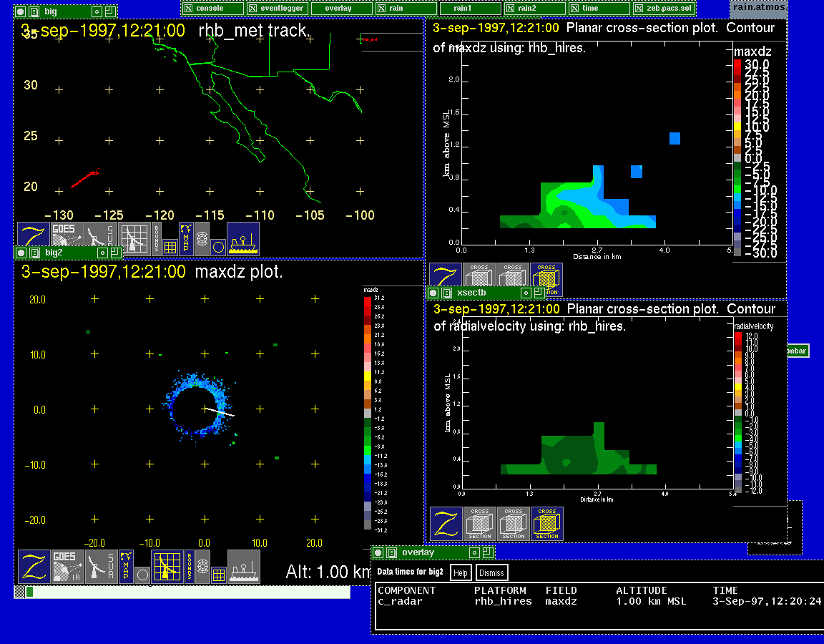Click the red 30.0 swatch on maxdz colorbar
Image resolution: width=824 pixels, height=644 pixels.
pyautogui.click(x=737, y=64)
